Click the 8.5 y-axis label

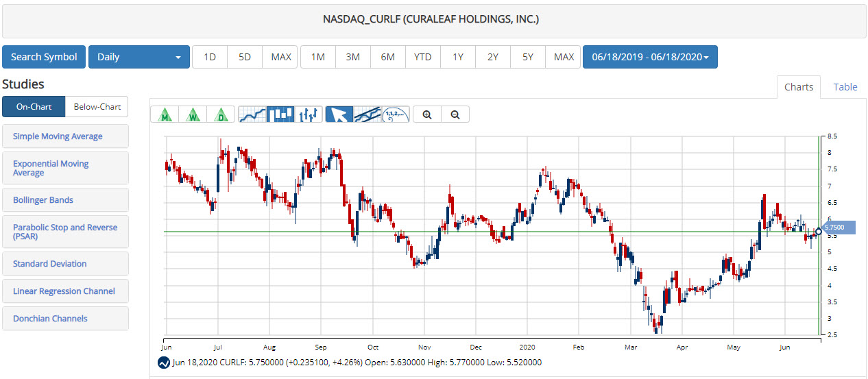(832, 136)
